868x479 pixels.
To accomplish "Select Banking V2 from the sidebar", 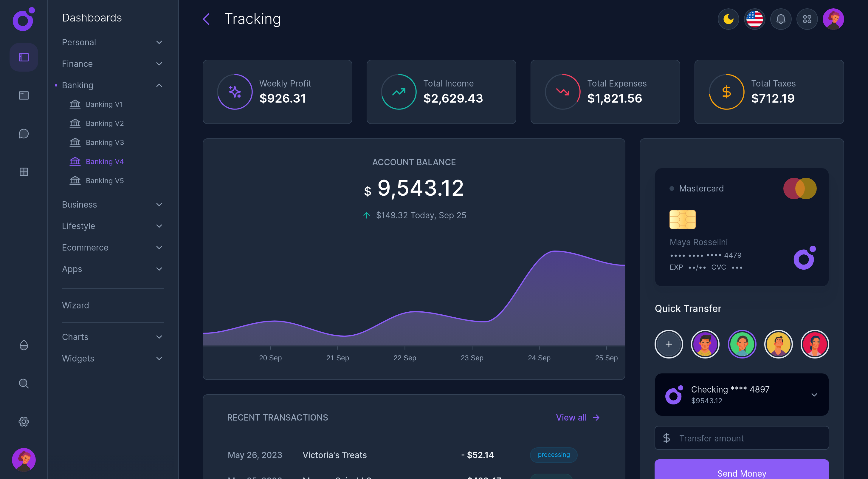I will click(x=105, y=123).
